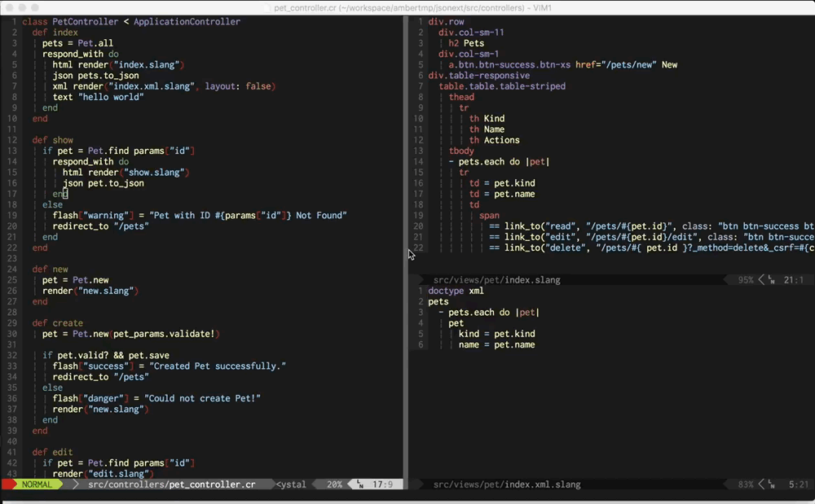Click the truncated '<ystal' filetype label
The width and height of the screenshot is (815, 504).
pos(291,484)
